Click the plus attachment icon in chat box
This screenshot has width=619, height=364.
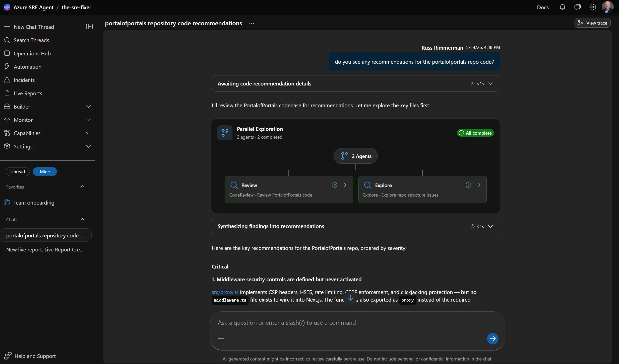pos(221,339)
